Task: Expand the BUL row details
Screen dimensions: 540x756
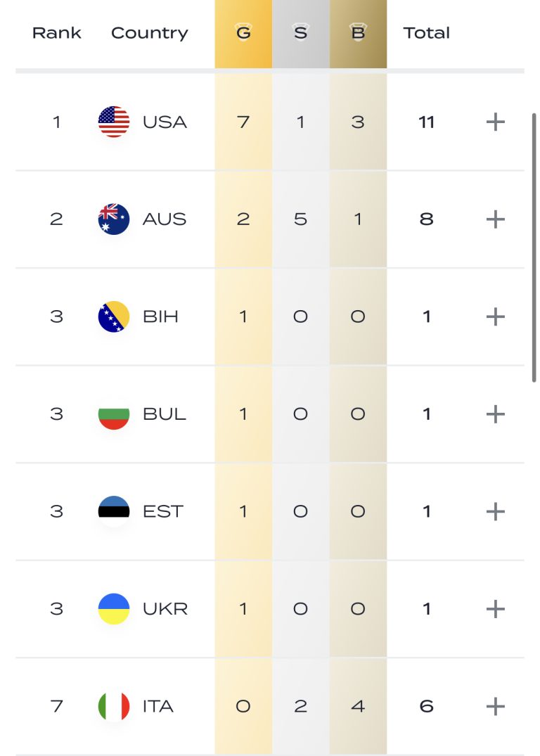Action: 496,414
